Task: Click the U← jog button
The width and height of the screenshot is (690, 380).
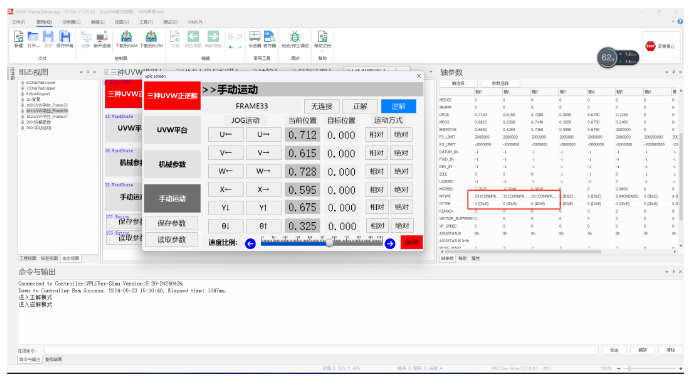Action: pos(226,135)
